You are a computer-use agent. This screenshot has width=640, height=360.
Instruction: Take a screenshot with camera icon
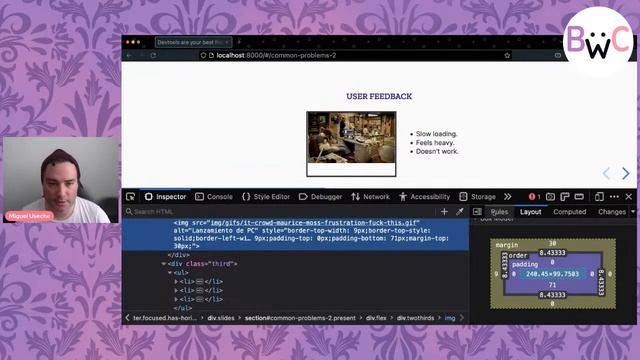(x=550, y=197)
